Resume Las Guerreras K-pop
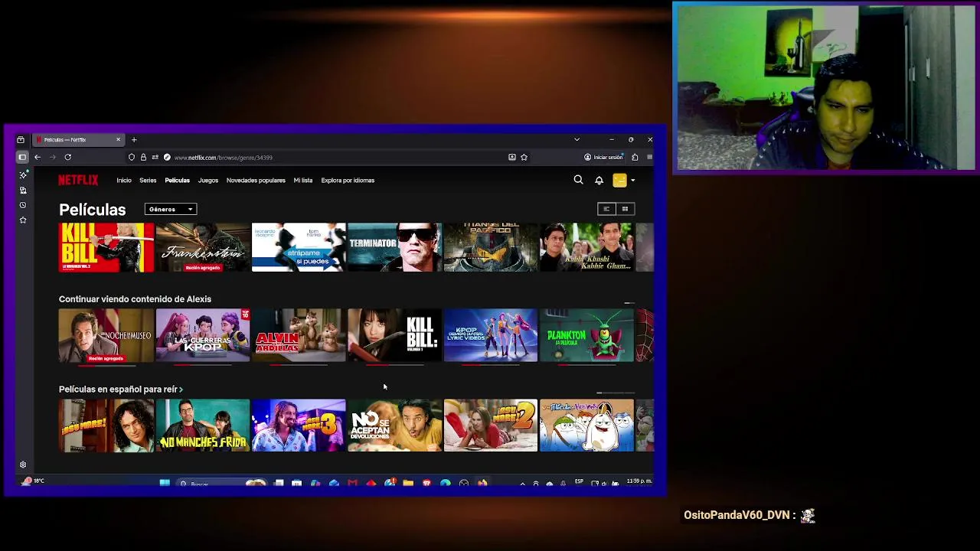 pyautogui.click(x=203, y=335)
